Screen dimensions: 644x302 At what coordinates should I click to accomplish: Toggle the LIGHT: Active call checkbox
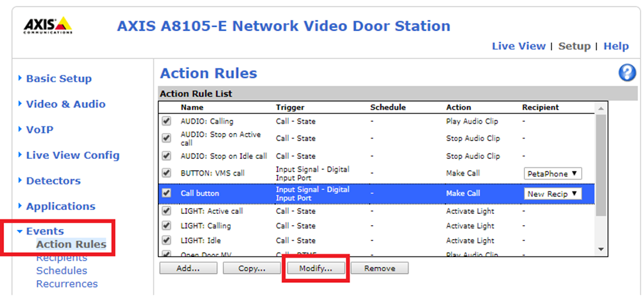pos(167,211)
